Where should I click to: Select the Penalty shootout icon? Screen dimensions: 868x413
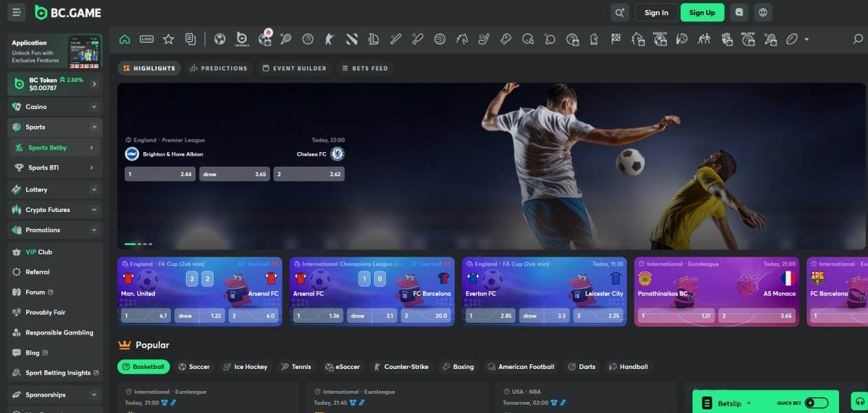(x=661, y=39)
